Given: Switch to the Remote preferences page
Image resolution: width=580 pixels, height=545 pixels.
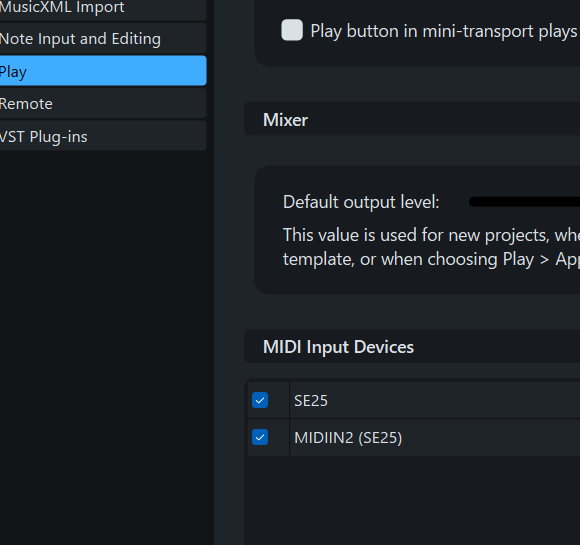Looking at the screenshot, I should pyautogui.click(x=103, y=103).
